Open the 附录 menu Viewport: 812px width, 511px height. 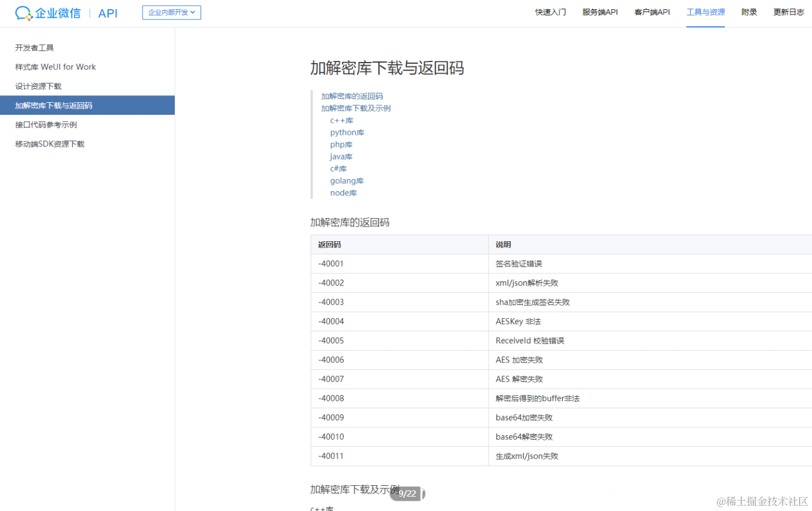pos(749,11)
